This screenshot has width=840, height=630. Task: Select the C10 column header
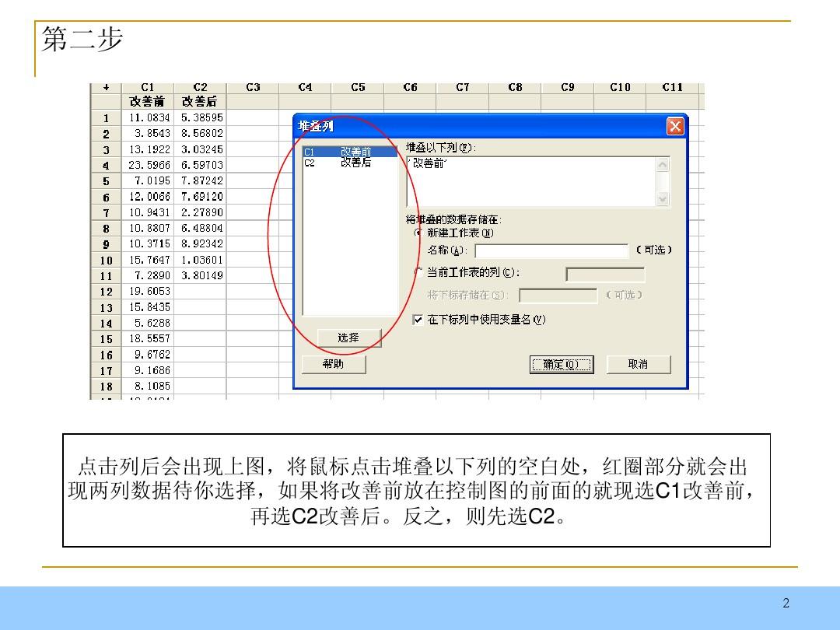click(621, 87)
